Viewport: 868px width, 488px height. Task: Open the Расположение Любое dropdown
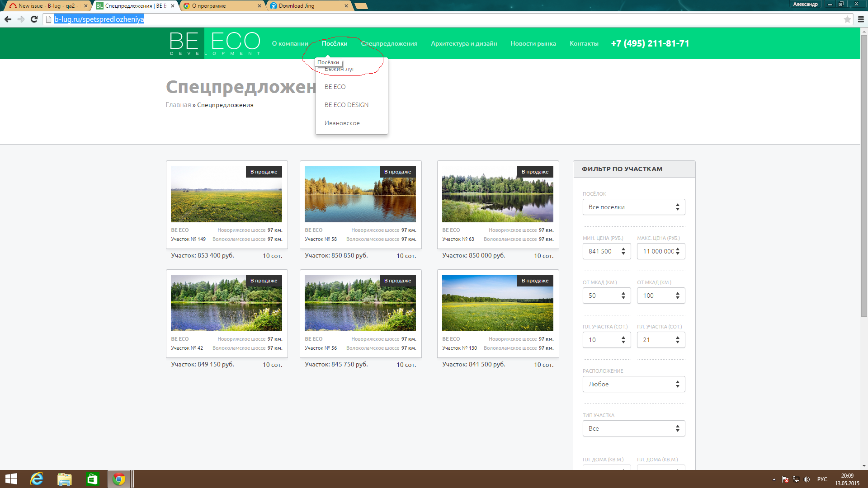point(633,384)
